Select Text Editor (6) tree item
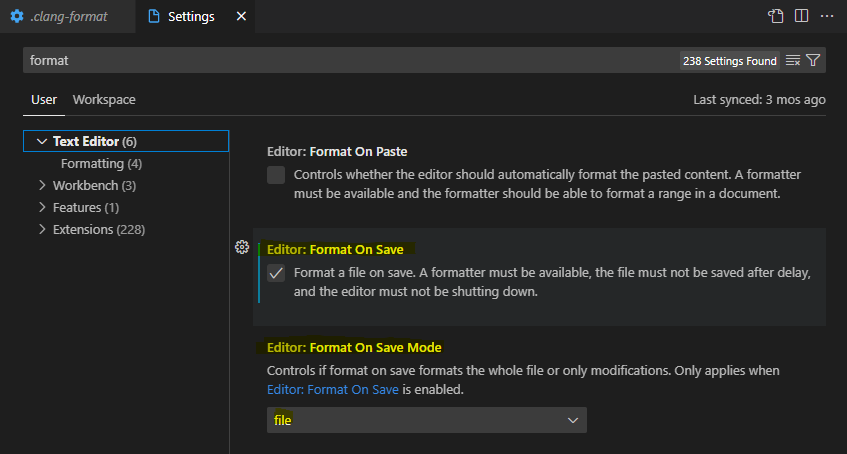 [x=126, y=141]
